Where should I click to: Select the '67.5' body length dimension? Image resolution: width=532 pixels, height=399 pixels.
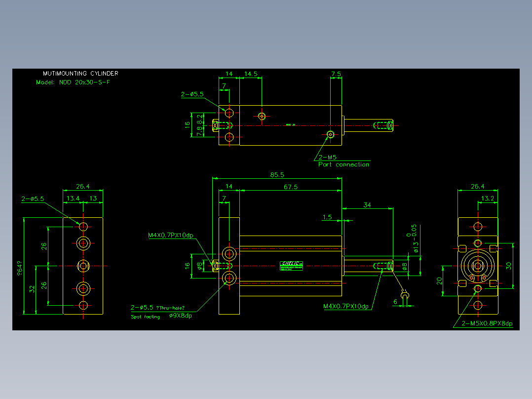[291, 187]
